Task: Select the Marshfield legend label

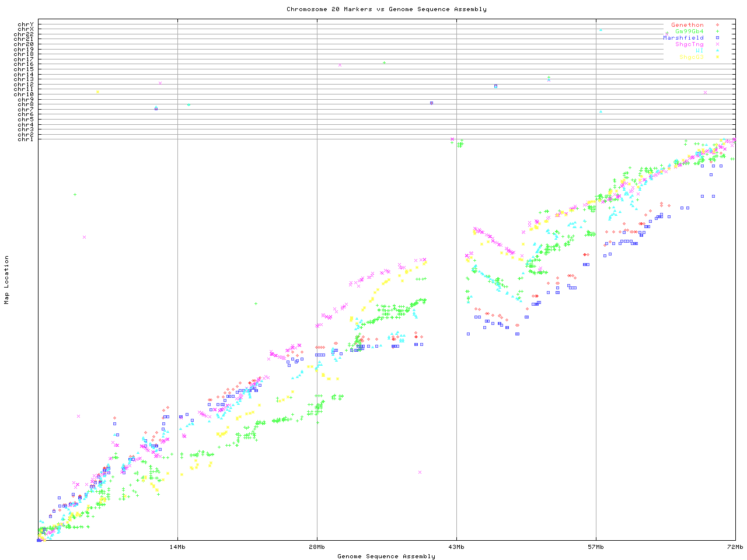Action: click(x=683, y=38)
